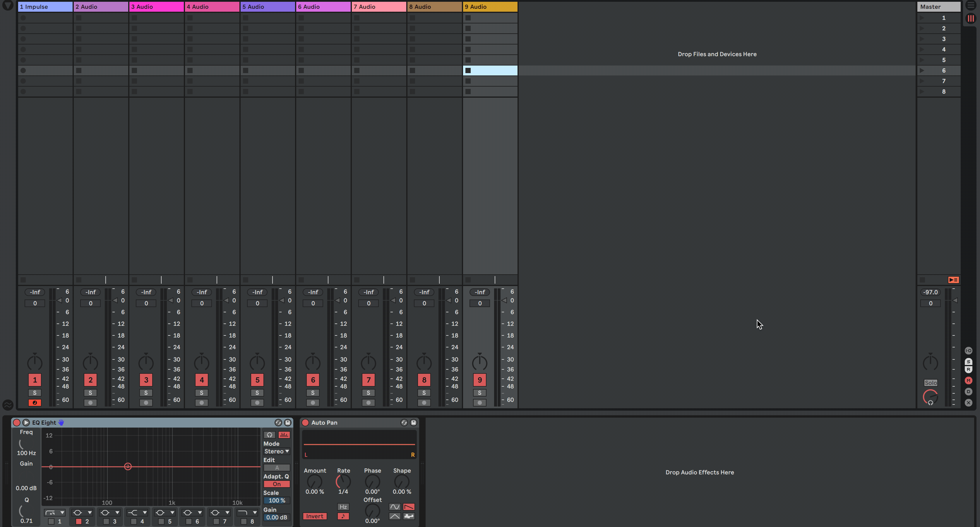The width and height of the screenshot is (980, 527).
Task: Select the triangle LFO shape in Auto Pan
Action: tap(395, 516)
